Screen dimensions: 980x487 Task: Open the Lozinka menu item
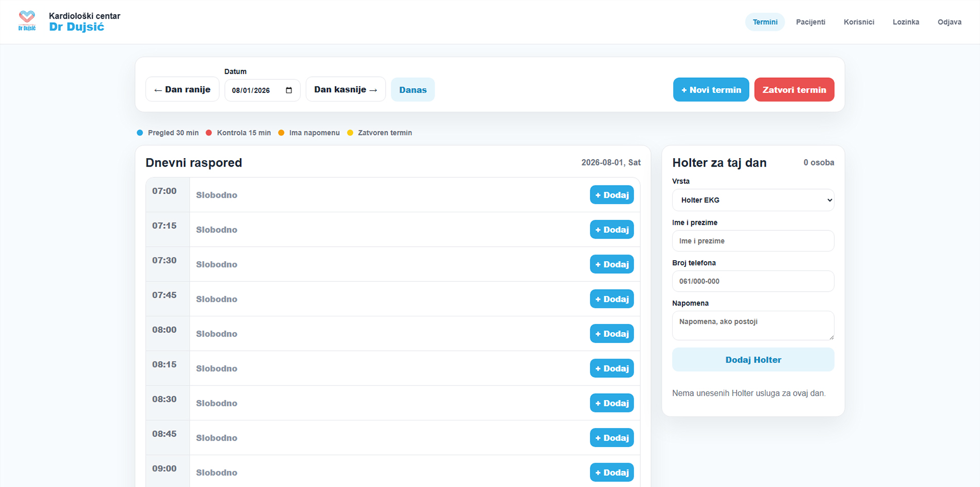point(906,22)
